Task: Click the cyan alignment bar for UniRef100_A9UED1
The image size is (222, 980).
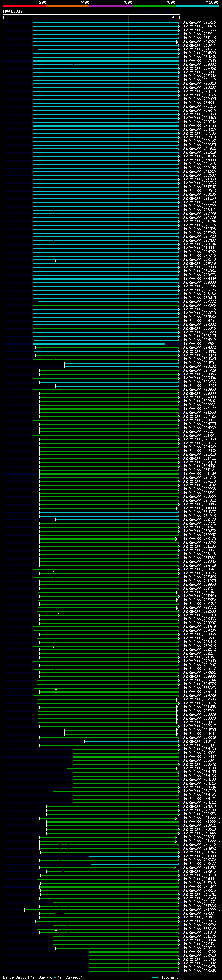Action: click(122, 363)
